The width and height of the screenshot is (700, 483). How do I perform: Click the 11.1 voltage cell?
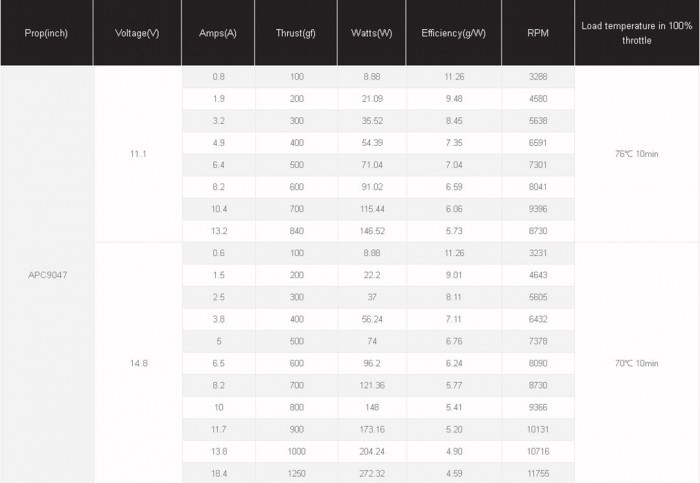(138, 154)
